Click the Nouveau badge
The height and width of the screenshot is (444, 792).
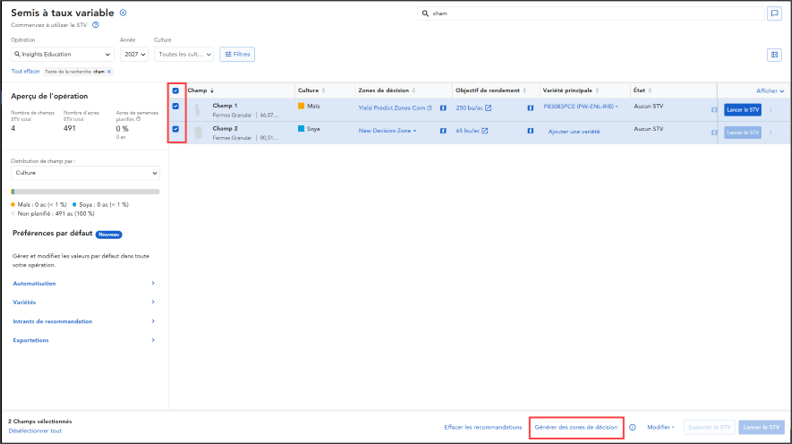click(x=109, y=234)
